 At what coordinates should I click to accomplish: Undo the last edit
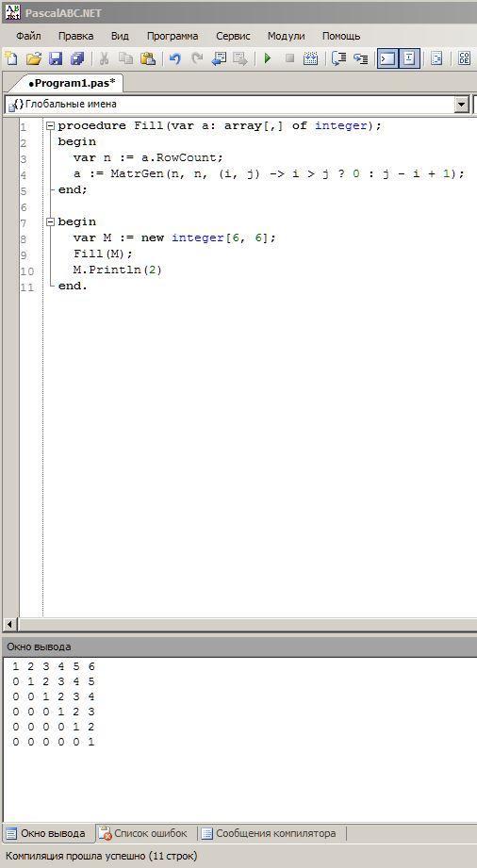(175, 58)
